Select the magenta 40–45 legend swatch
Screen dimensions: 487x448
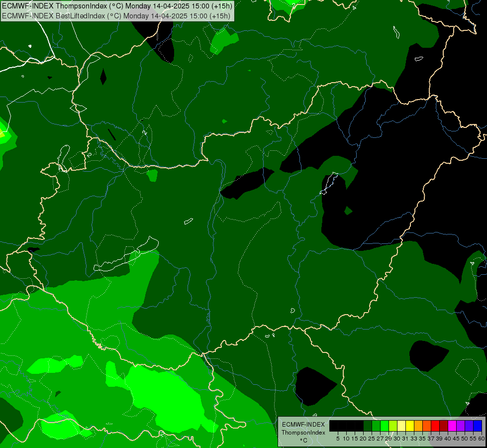pos(452,426)
